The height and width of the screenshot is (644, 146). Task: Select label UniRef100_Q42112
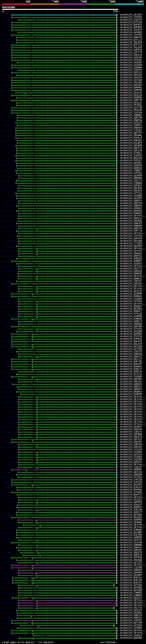(x=131, y=103)
